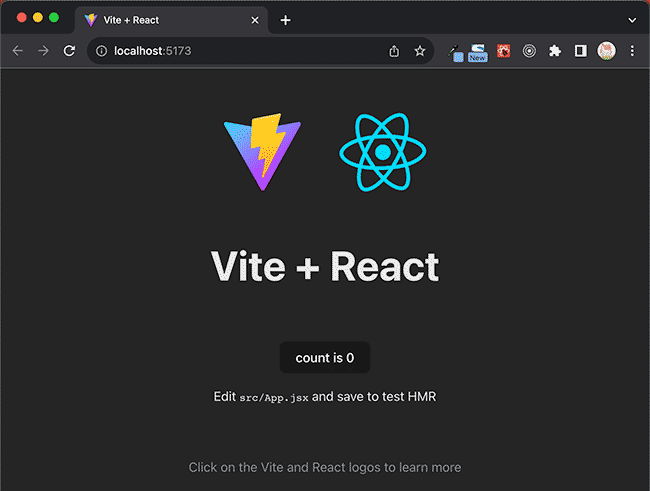
Task: Select the Vite + React tab
Action: click(x=171, y=20)
